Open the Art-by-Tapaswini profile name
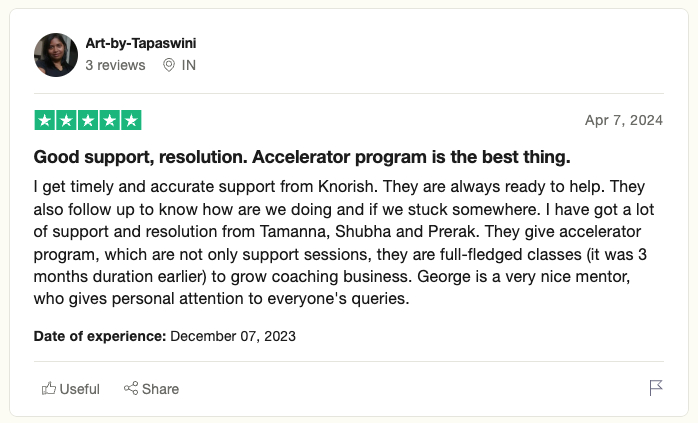Viewport: 698px width, 423px height. (141, 43)
